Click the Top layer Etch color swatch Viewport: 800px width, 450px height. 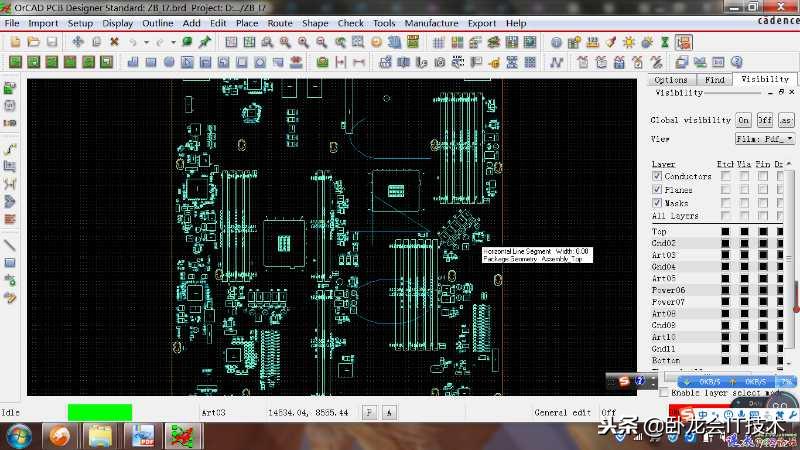click(726, 232)
